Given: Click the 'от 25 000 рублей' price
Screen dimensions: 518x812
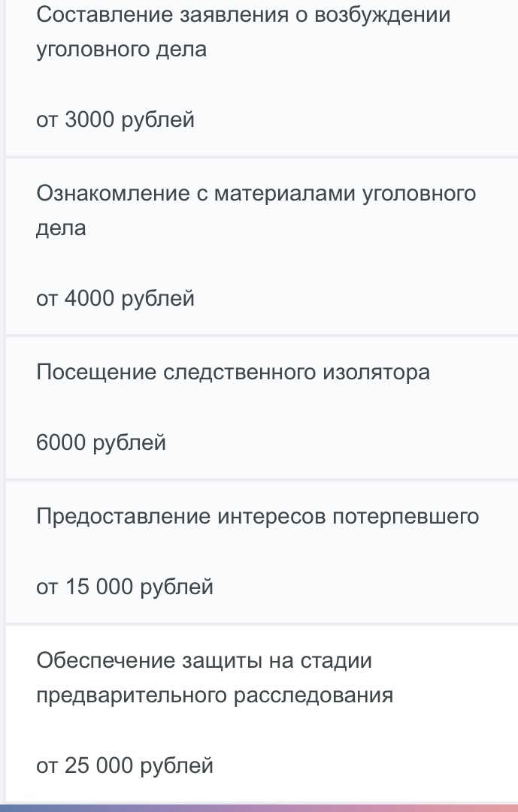Looking at the screenshot, I should (125, 765).
